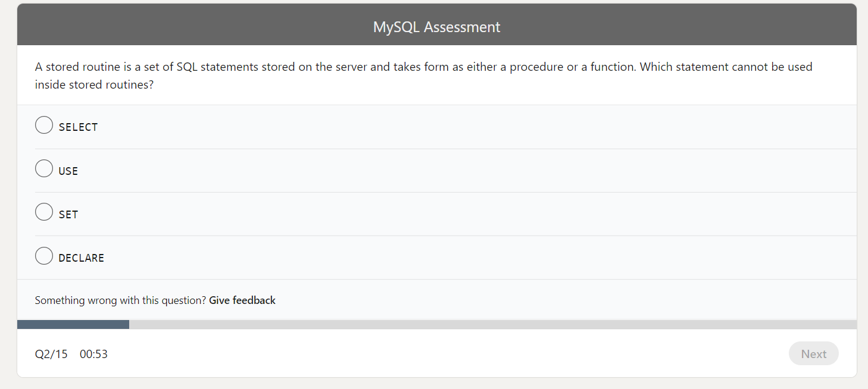This screenshot has height=389, width=868.
Task: Open the Give feedback link
Action: 242,300
